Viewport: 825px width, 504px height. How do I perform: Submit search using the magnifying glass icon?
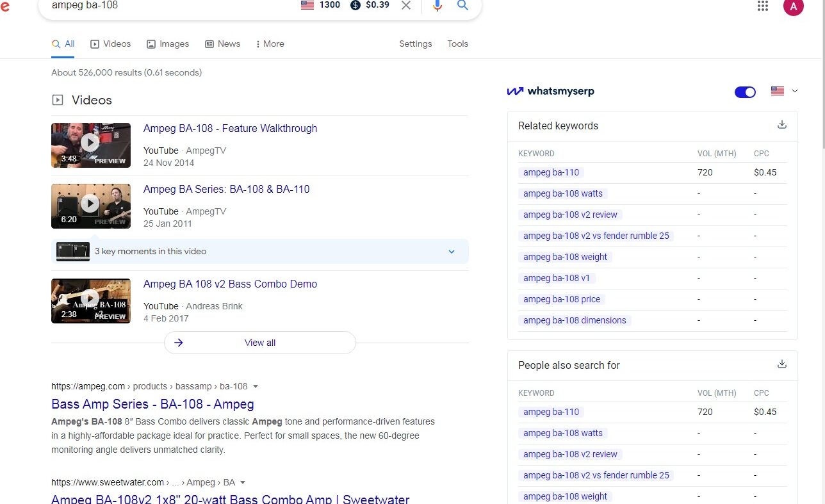tap(462, 5)
